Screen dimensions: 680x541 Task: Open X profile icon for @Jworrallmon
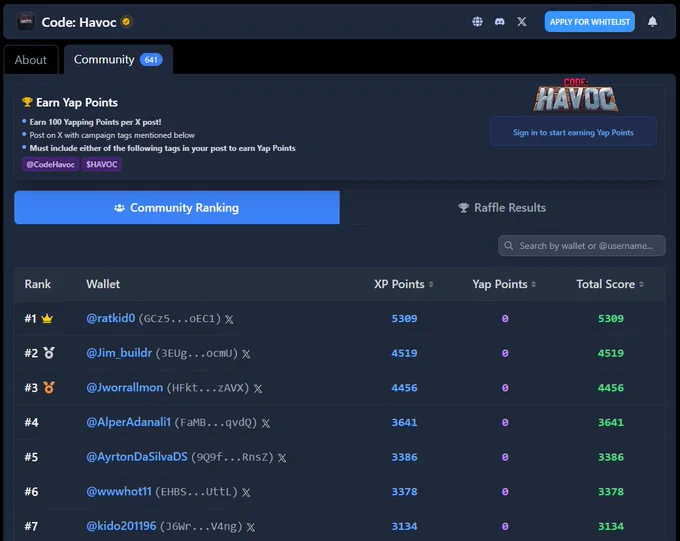click(x=258, y=388)
